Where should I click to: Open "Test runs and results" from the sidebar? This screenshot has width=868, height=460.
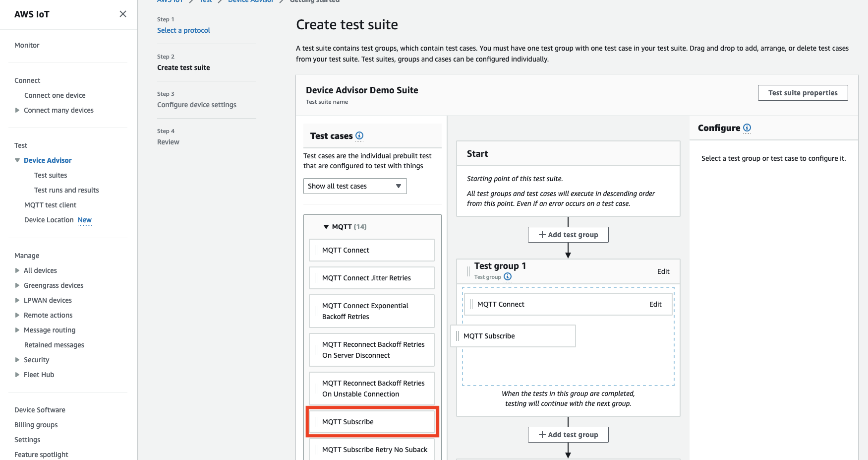pyautogui.click(x=66, y=190)
